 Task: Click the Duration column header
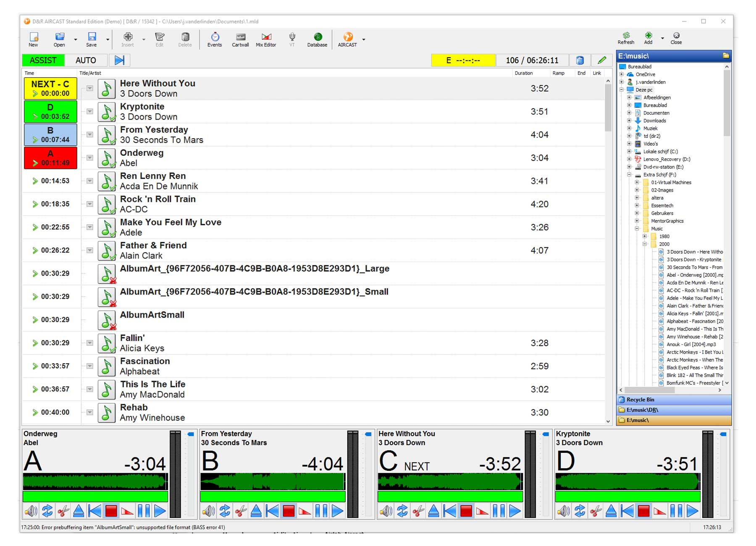click(524, 73)
